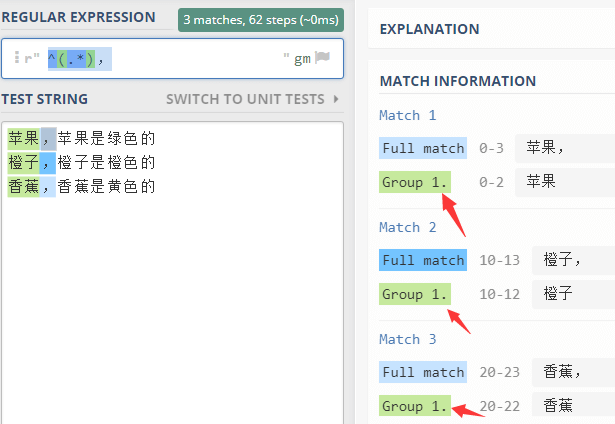Click Match 2 highlighted Full match label

(x=423, y=260)
